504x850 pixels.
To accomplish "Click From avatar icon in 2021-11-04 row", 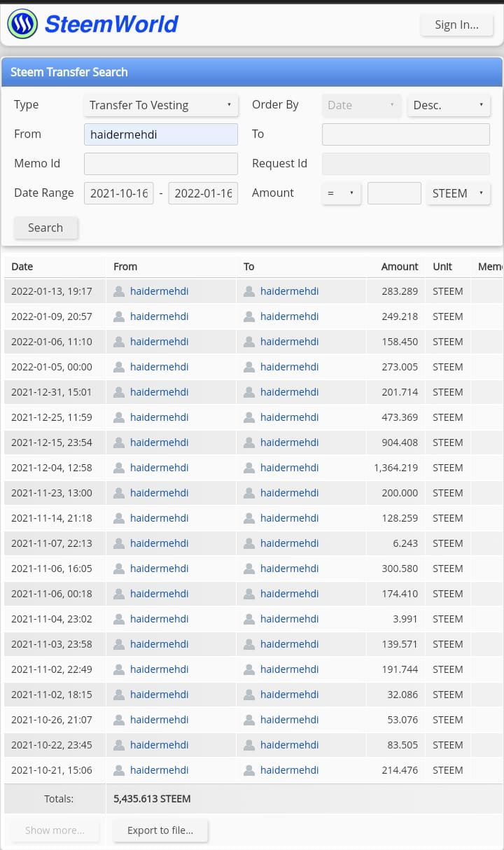I will [119, 619].
